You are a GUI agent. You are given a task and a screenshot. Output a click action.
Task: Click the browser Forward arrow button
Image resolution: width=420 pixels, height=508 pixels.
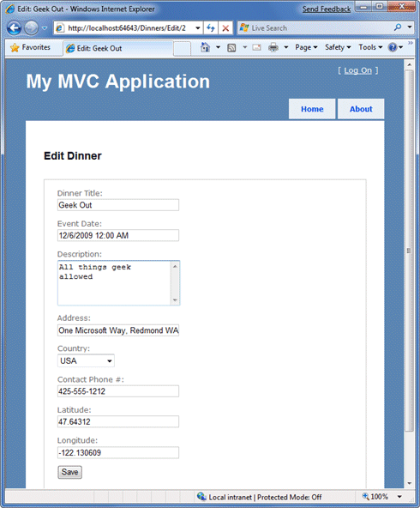32,28
